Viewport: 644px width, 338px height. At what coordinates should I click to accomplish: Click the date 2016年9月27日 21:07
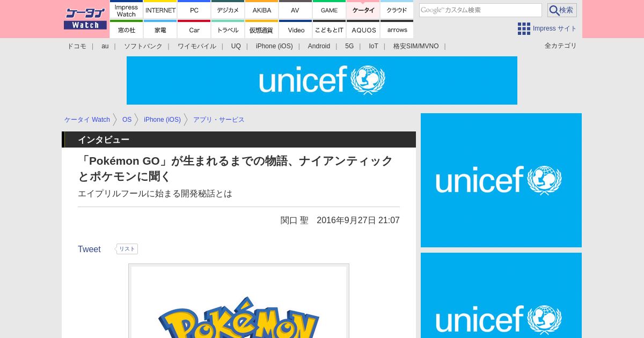tap(358, 221)
